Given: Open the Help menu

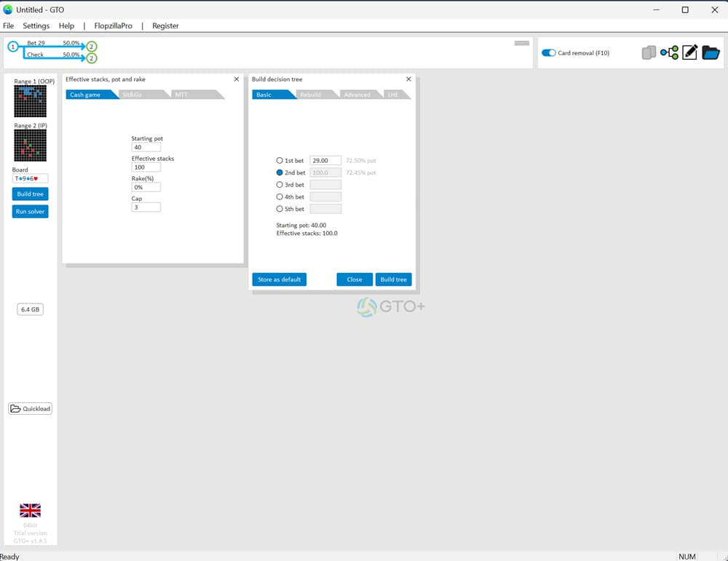Looking at the screenshot, I should click(66, 26).
